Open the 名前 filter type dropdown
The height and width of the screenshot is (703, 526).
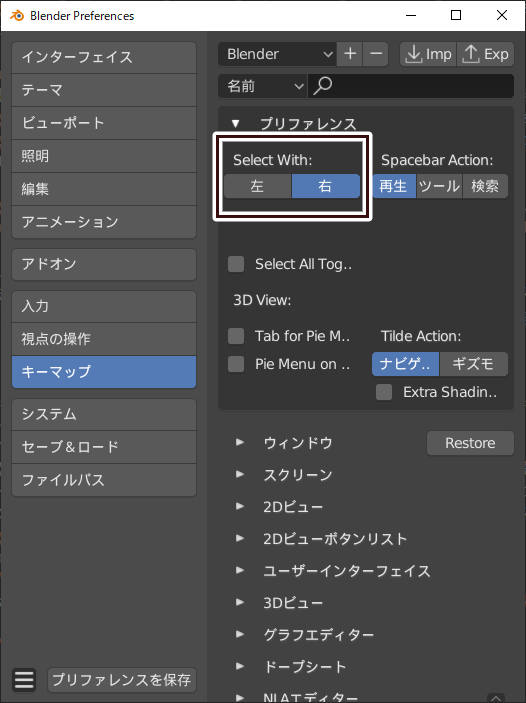[x=263, y=86]
